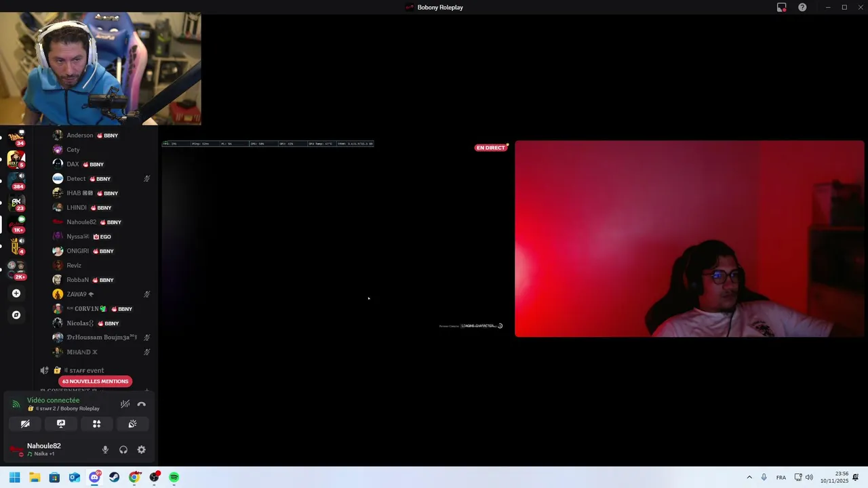The height and width of the screenshot is (488, 868).
Task: Click the FRA language indicator
Action: (781, 477)
